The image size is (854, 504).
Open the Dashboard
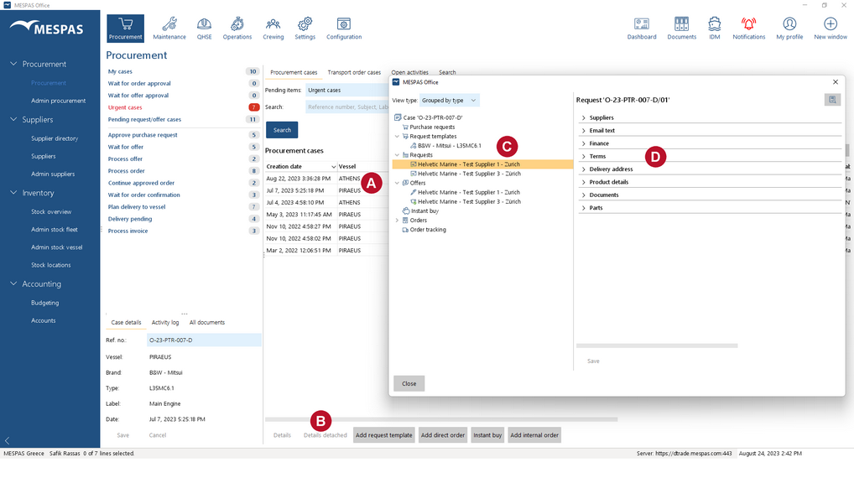[x=642, y=29]
